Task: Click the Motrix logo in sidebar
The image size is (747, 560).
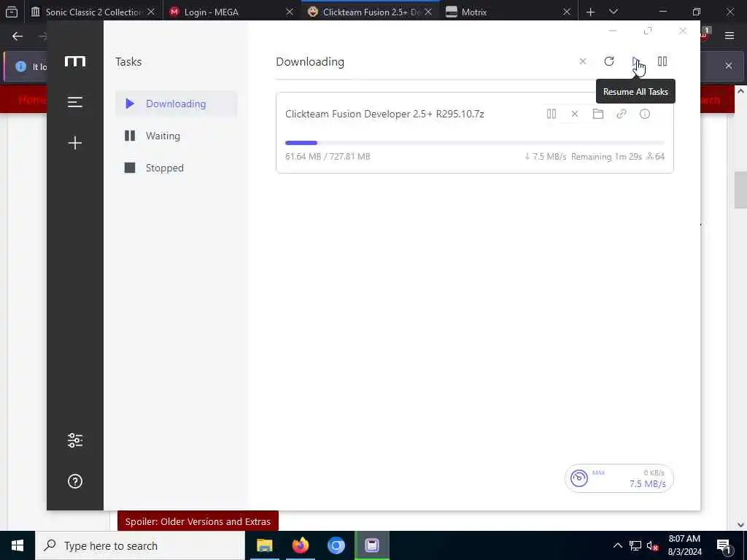Action: coord(75,61)
